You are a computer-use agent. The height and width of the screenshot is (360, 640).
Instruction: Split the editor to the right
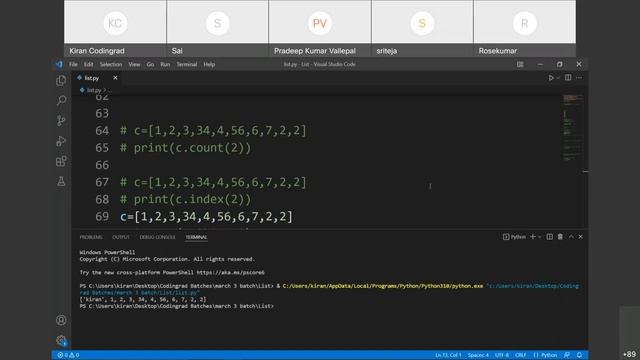click(568, 78)
